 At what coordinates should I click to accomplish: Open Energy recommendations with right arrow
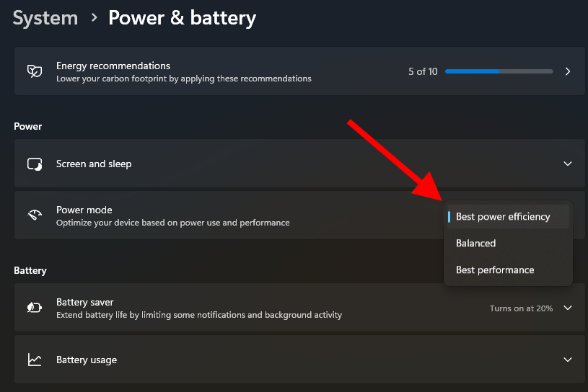coord(568,71)
